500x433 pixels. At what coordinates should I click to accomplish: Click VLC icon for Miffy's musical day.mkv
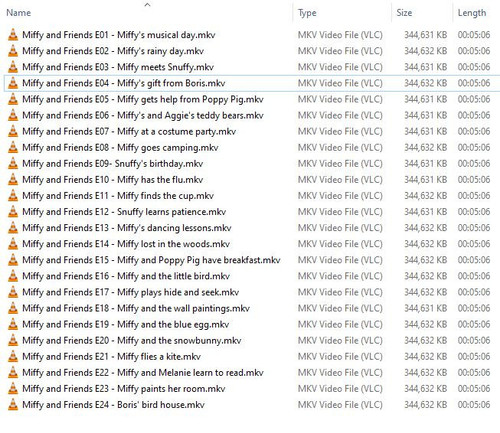[x=13, y=35]
